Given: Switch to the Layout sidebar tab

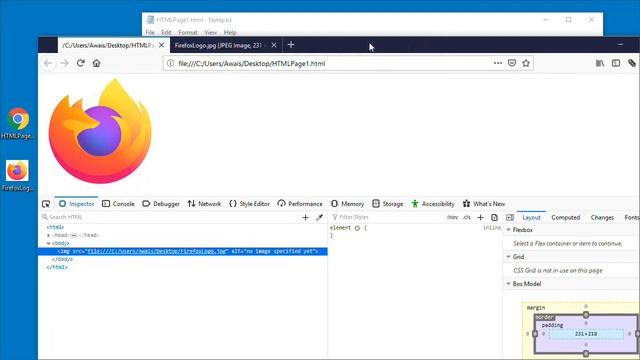Looking at the screenshot, I should click(531, 218).
